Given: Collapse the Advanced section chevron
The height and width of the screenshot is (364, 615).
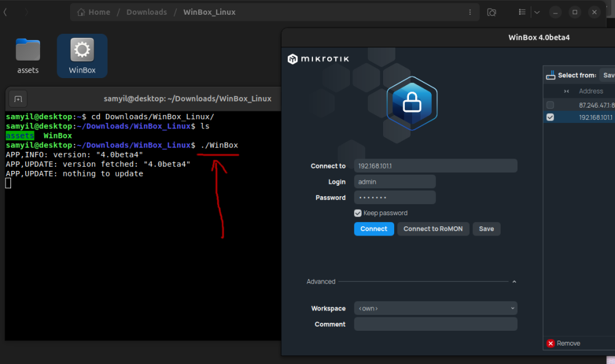Looking at the screenshot, I should (x=514, y=282).
